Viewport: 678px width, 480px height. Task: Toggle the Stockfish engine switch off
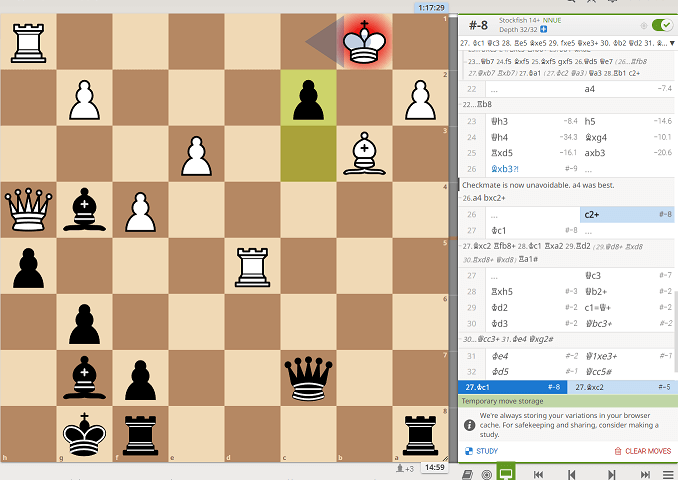click(x=662, y=25)
